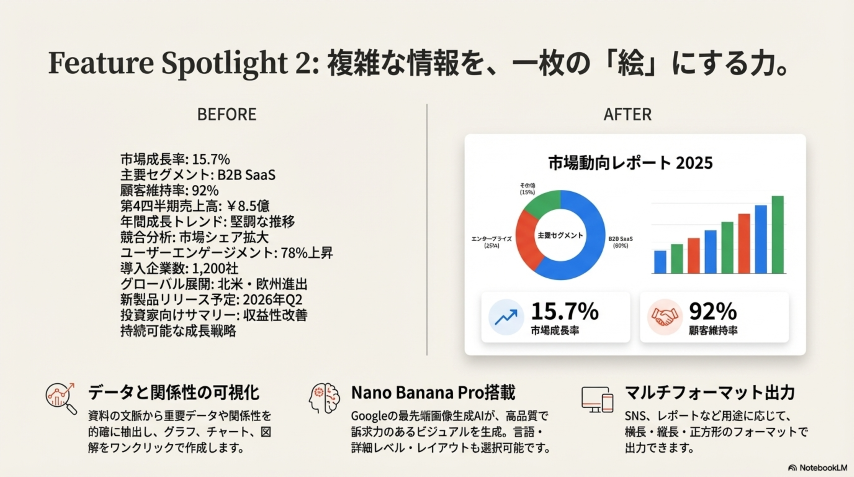The width and height of the screenshot is (854, 477).
Task: Click the AFTER heading
Action: click(628, 114)
